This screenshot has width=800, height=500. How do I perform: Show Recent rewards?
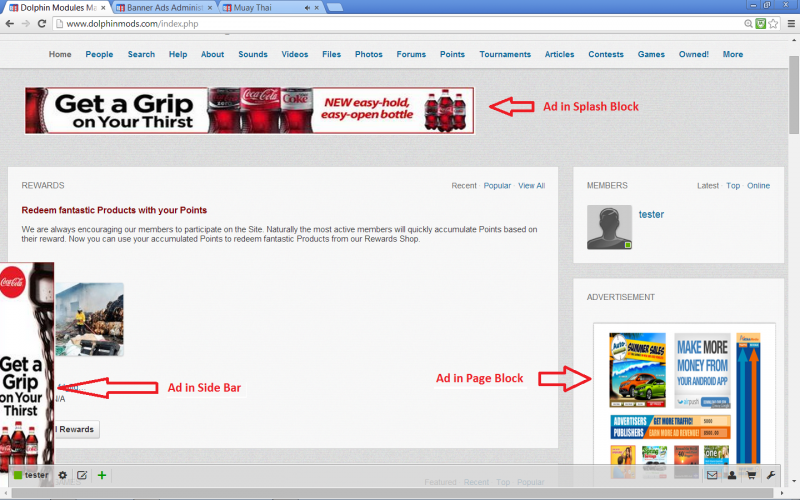(x=464, y=186)
